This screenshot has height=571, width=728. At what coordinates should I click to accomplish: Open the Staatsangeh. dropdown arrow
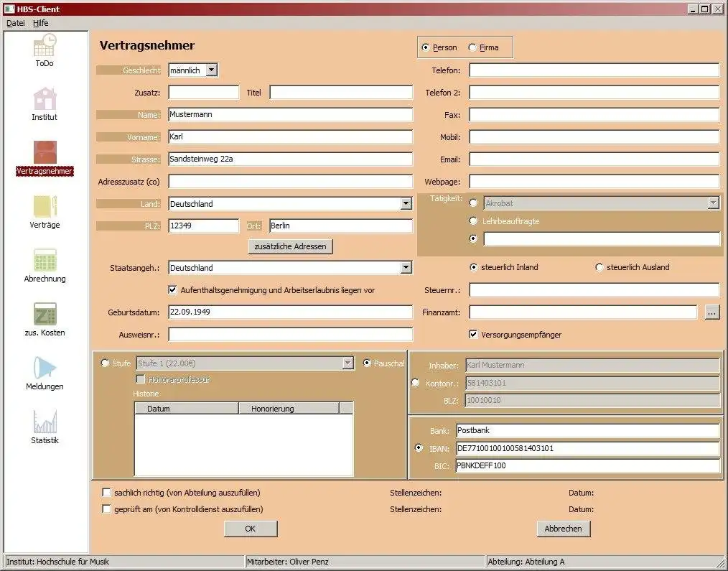(406, 268)
